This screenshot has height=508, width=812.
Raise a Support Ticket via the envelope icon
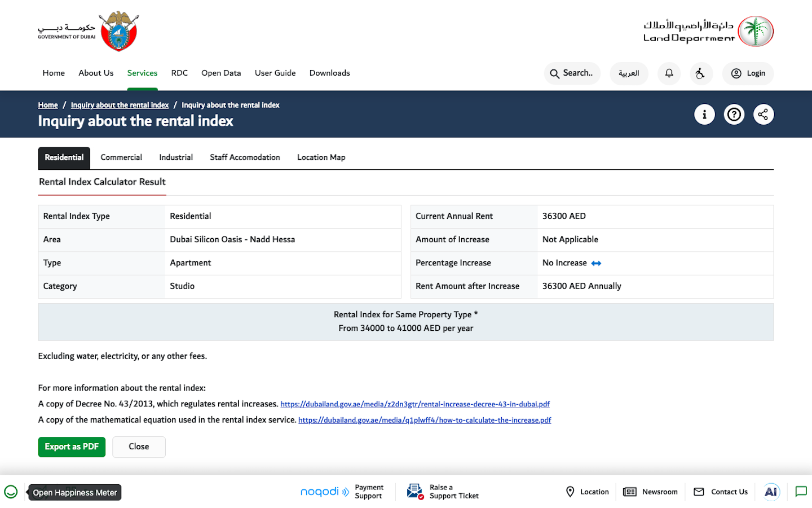pos(415,491)
